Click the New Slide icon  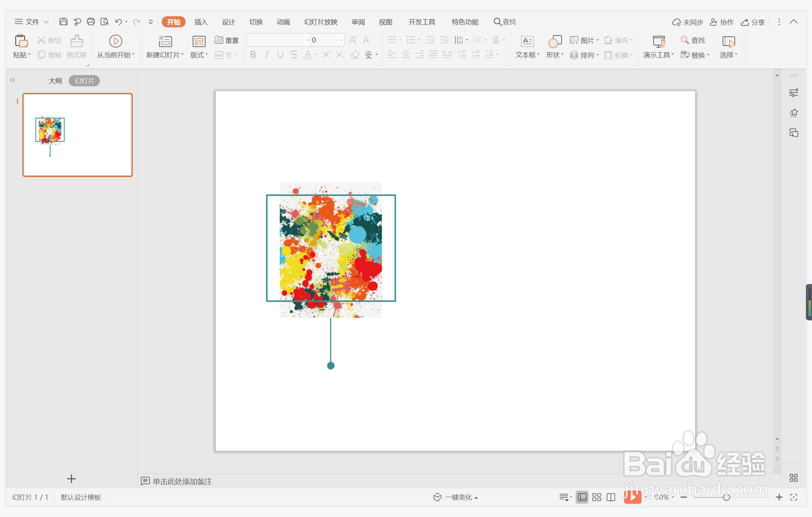click(165, 41)
